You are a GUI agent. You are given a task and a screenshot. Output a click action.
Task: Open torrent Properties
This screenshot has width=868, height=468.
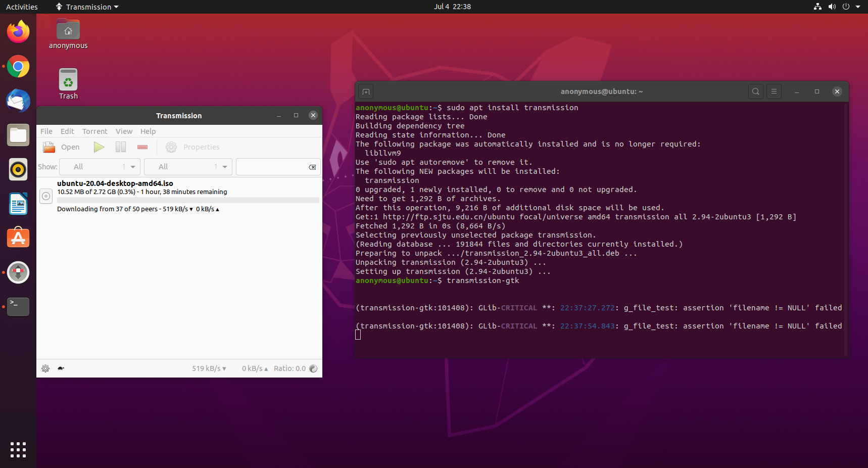coord(192,147)
